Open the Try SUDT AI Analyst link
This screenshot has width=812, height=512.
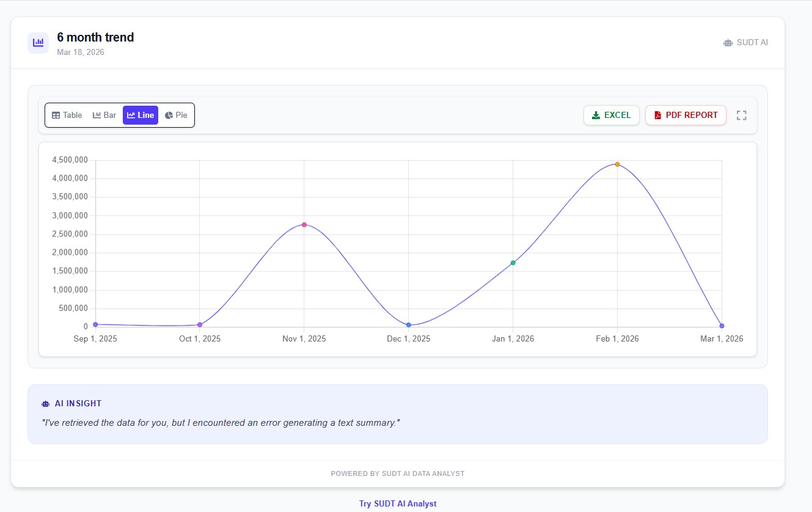coord(398,503)
